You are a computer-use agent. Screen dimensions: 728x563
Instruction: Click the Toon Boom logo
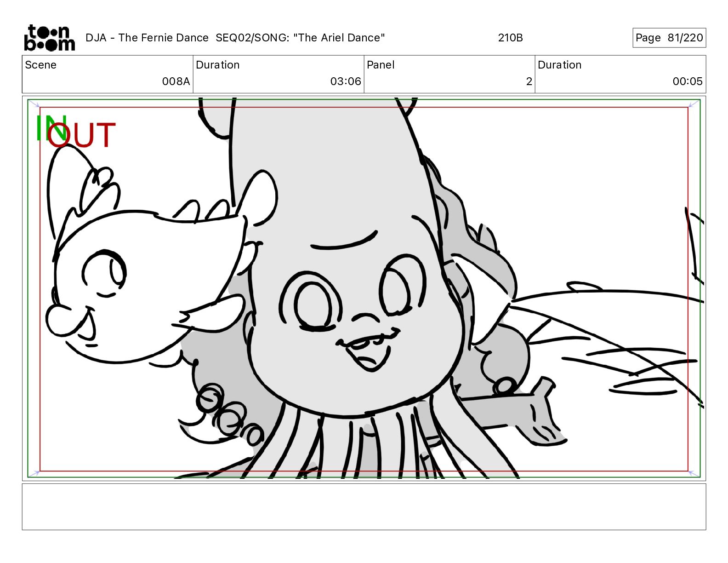(49, 38)
